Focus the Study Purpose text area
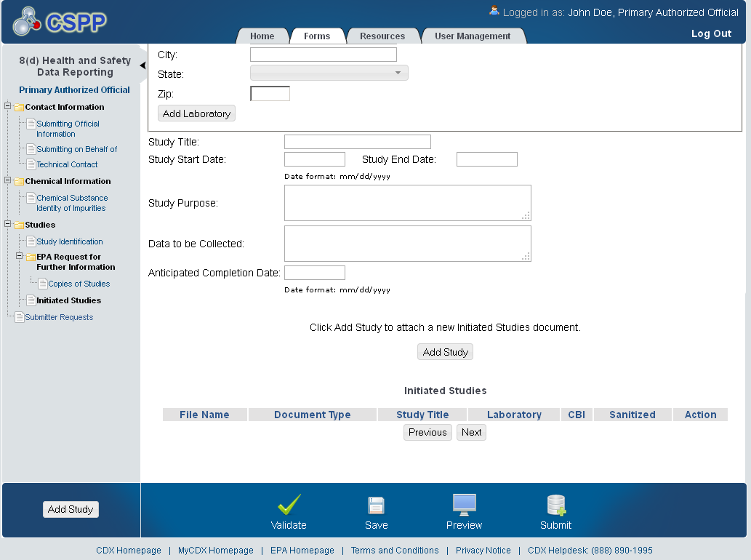751x560 pixels. [x=407, y=203]
